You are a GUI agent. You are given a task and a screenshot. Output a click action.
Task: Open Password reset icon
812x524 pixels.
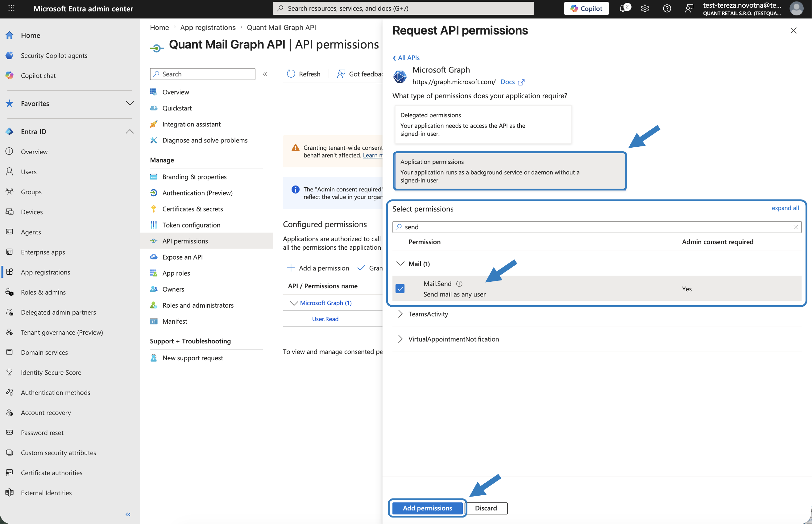click(x=10, y=432)
